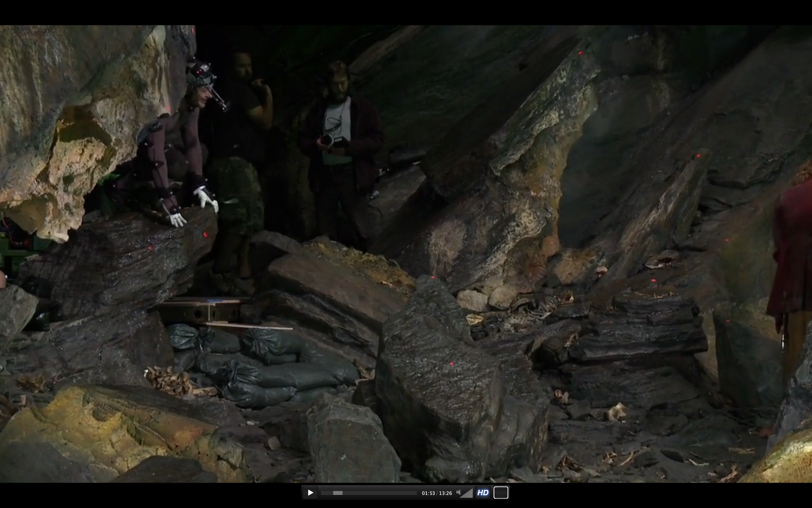Play the paused video

(x=310, y=493)
